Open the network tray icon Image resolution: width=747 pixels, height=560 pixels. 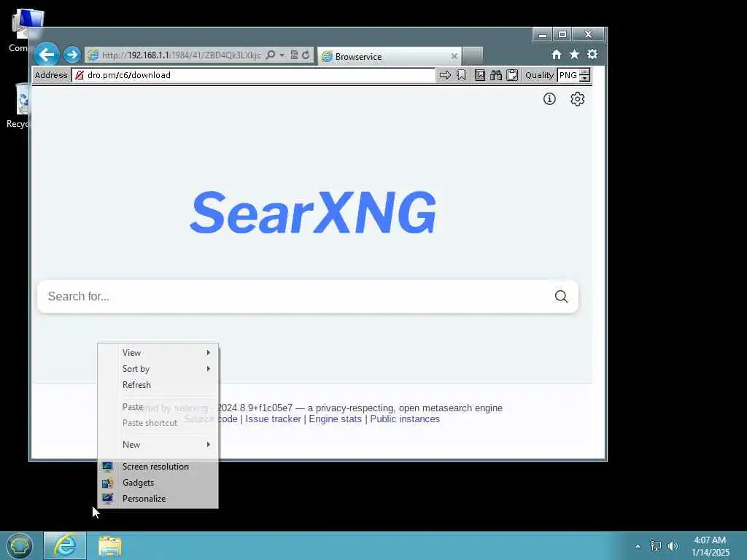point(656,546)
